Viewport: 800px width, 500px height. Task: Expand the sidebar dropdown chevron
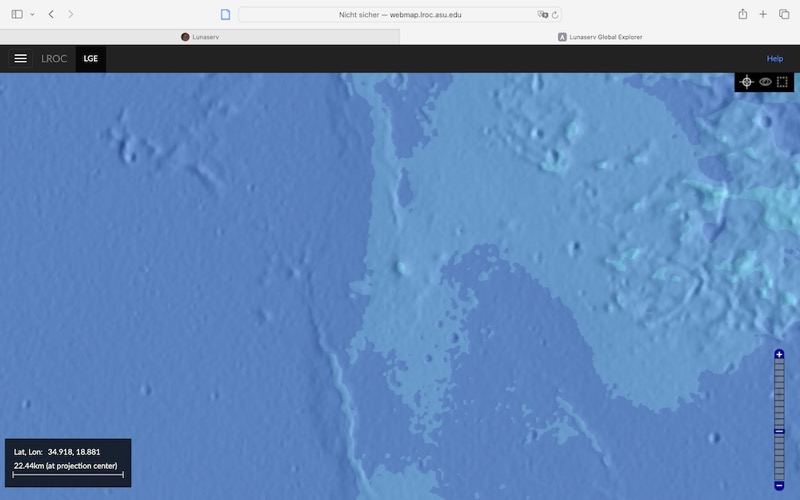pos(32,14)
